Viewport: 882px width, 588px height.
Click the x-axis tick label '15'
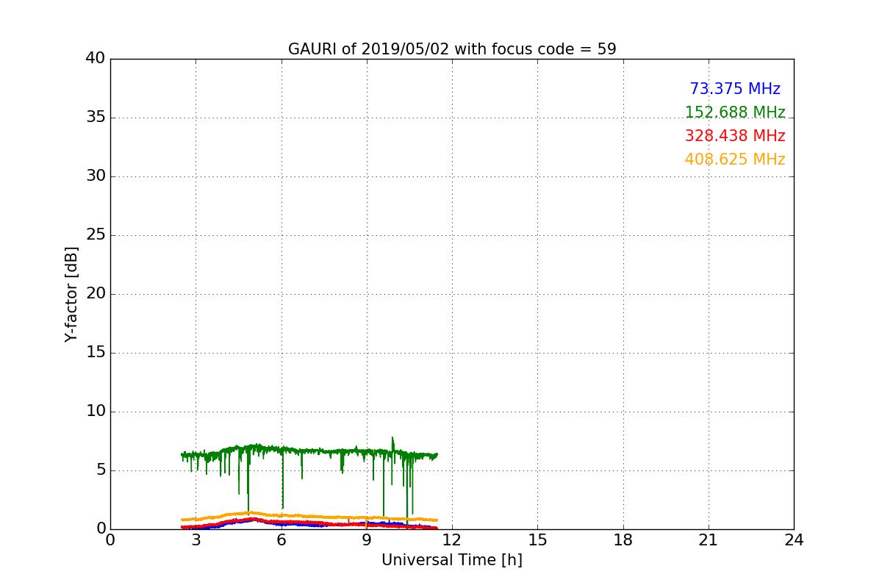tap(537, 540)
